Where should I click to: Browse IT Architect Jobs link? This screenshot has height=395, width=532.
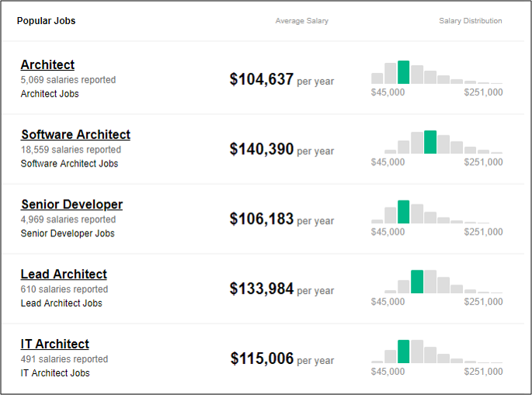pyautogui.click(x=55, y=373)
